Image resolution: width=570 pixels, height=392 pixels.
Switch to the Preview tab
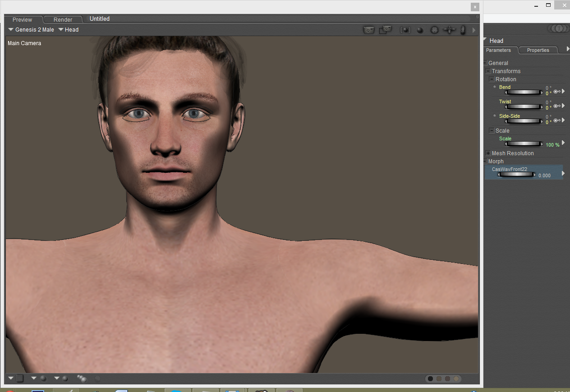23,19
